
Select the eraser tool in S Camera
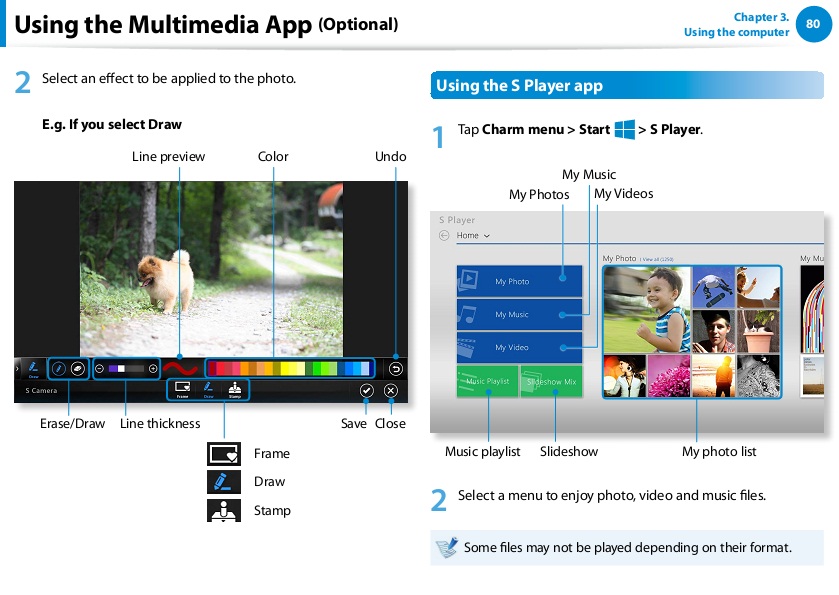pyautogui.click(x=78, y=369)
